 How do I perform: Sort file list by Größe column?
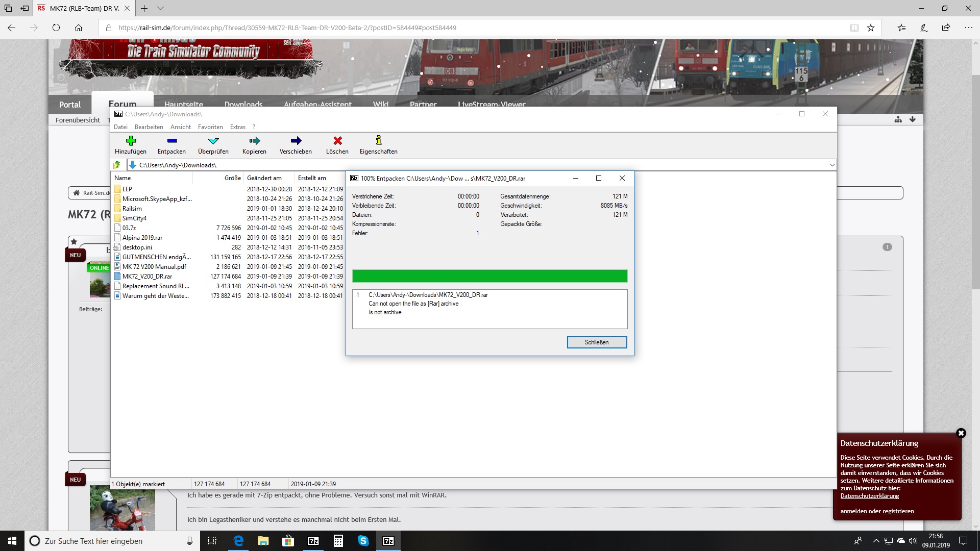232,178
